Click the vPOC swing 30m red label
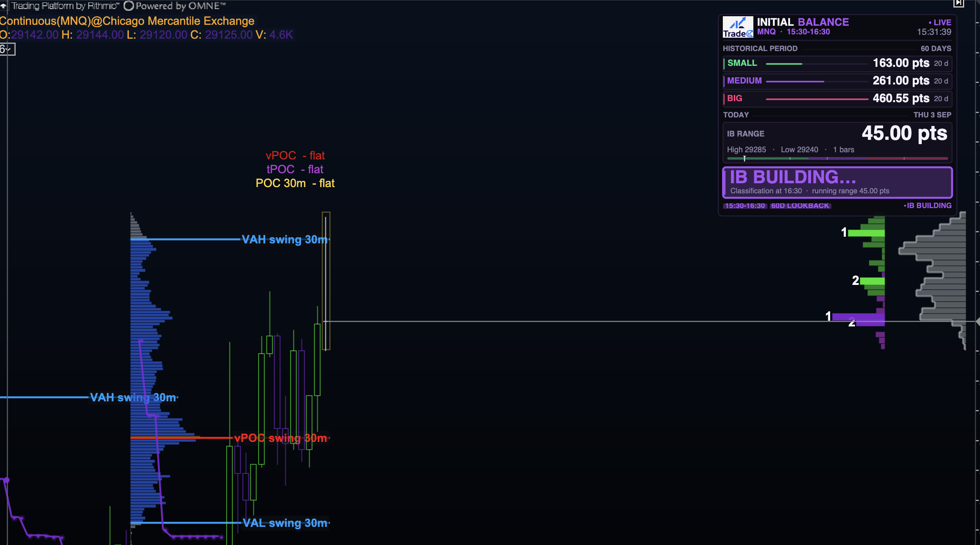Screen dimensions: 980x545 tap(281, 438)
